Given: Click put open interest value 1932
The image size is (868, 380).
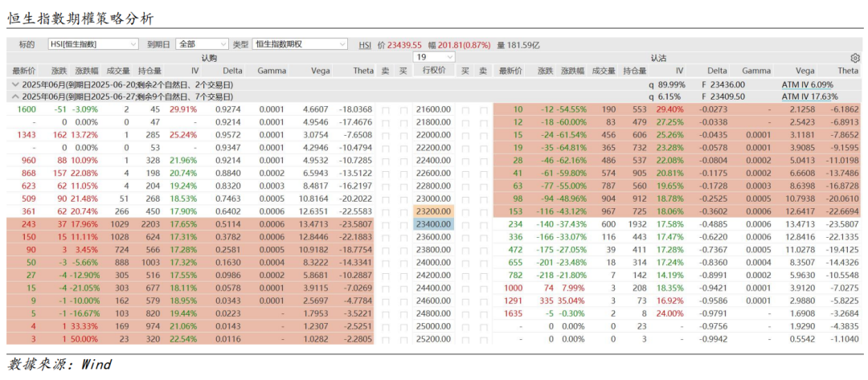Looking at the screenshot, I should tap(638, 225).
